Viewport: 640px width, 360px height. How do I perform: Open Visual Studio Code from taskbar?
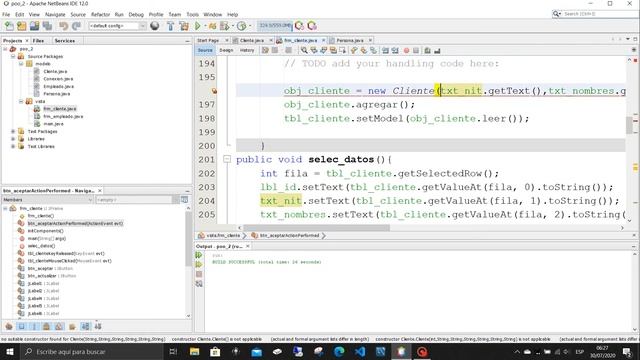pos(360,351)
